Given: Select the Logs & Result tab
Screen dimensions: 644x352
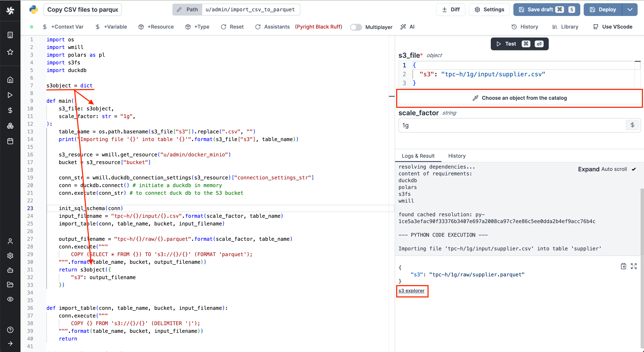Looking at the screenshot, I should [419, 156].
